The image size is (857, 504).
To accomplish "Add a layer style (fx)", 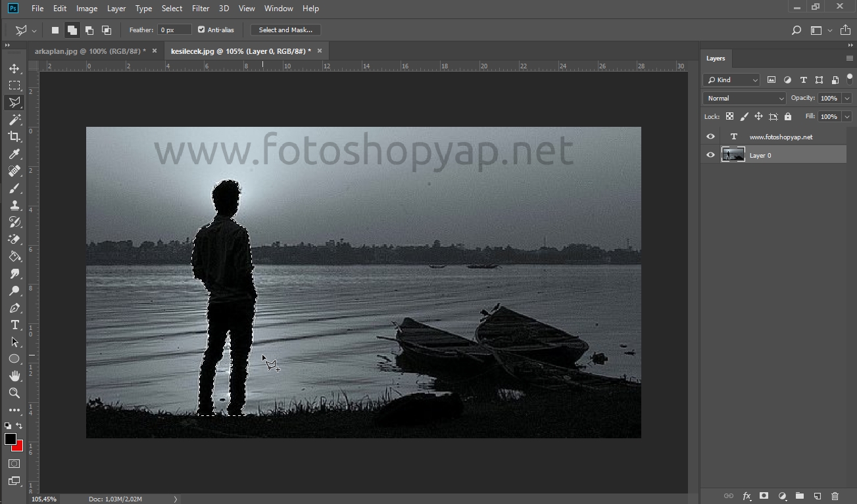I will 747,496.
